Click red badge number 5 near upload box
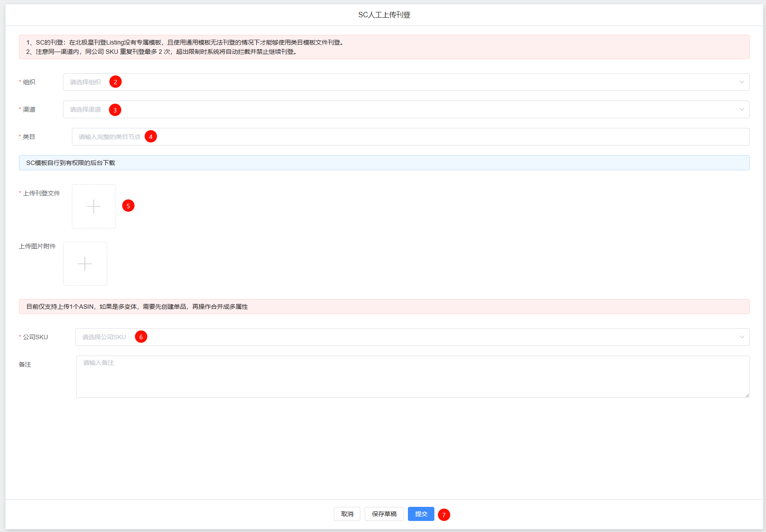Screen dimensions: 766x532 [x=128, y=206]
